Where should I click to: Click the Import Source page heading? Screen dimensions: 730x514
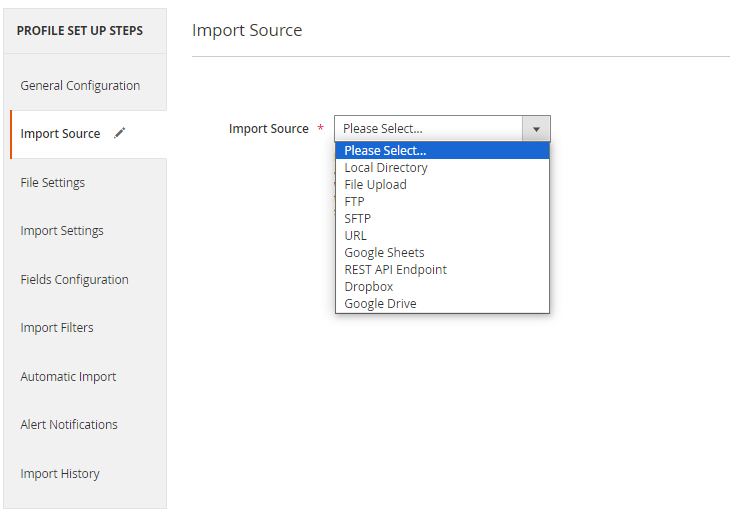click(247, 30)
